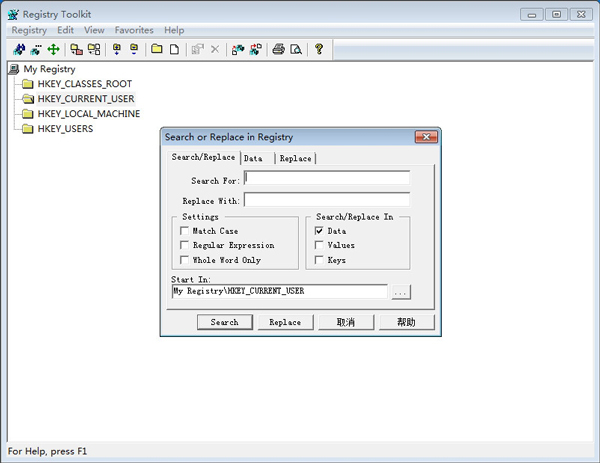Select the My Registry root label
The width and height of the screenshot is (600, 463).
coord(49,69)
